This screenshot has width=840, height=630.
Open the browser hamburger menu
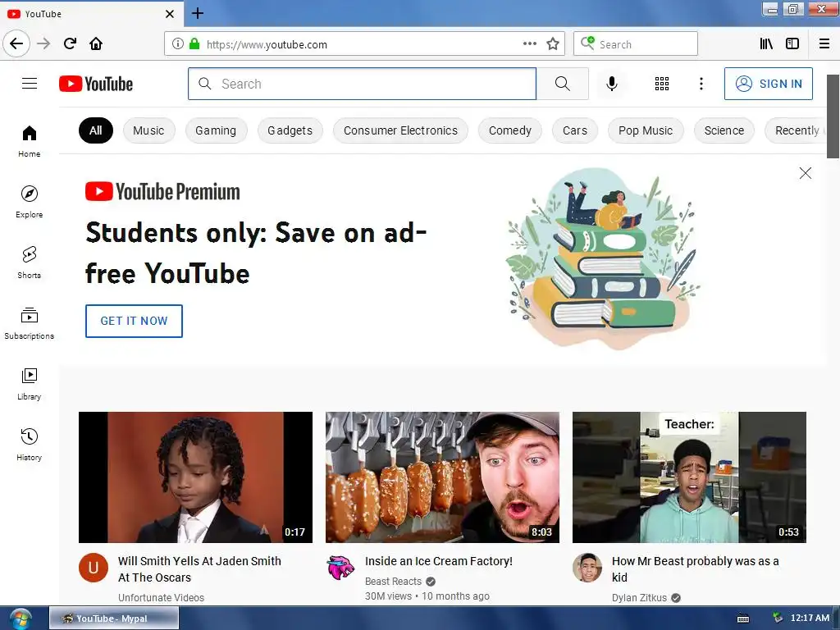coord(824,43)
